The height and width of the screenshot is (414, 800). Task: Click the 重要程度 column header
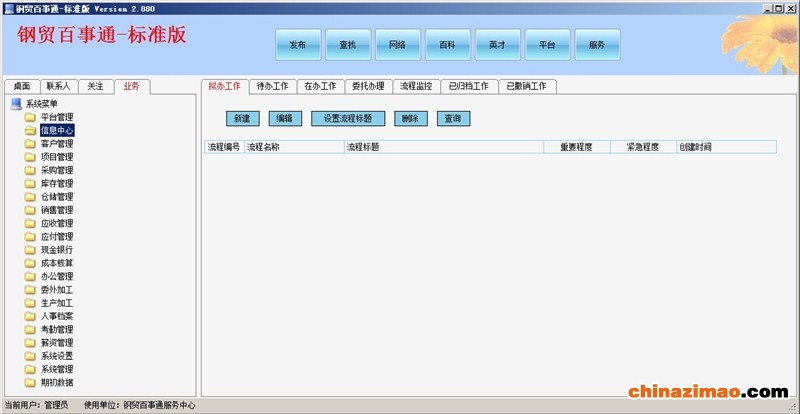click(576, 147)
